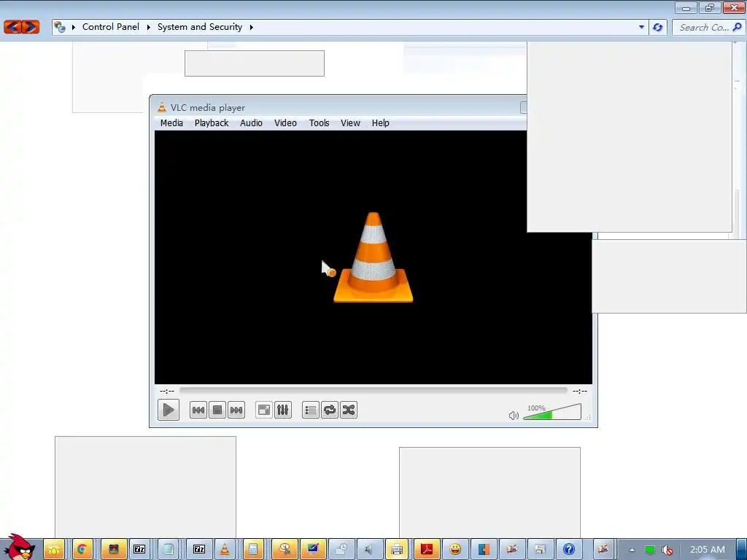Click the green network tray icon

pos(650,550)
